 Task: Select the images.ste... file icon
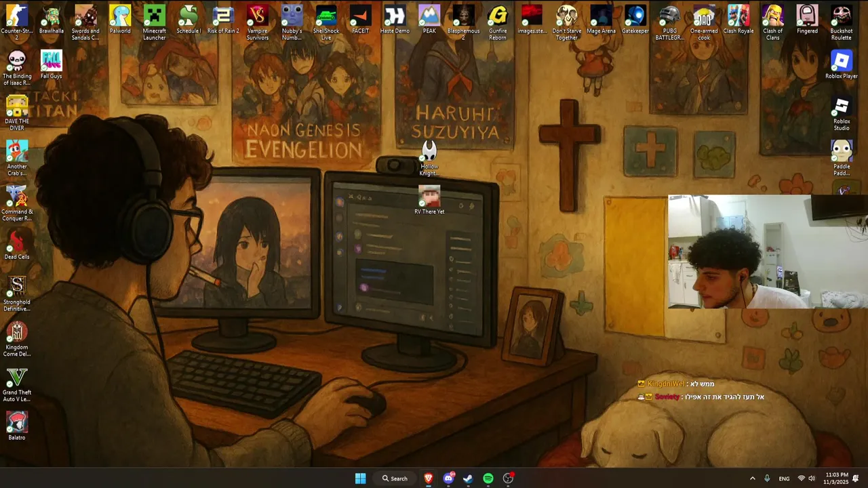tap(532, 19)
